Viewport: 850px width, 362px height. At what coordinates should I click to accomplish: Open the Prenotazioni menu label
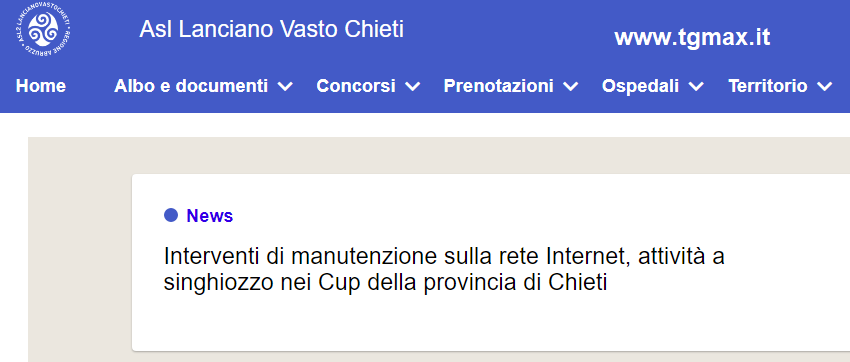tap(498, 86)
